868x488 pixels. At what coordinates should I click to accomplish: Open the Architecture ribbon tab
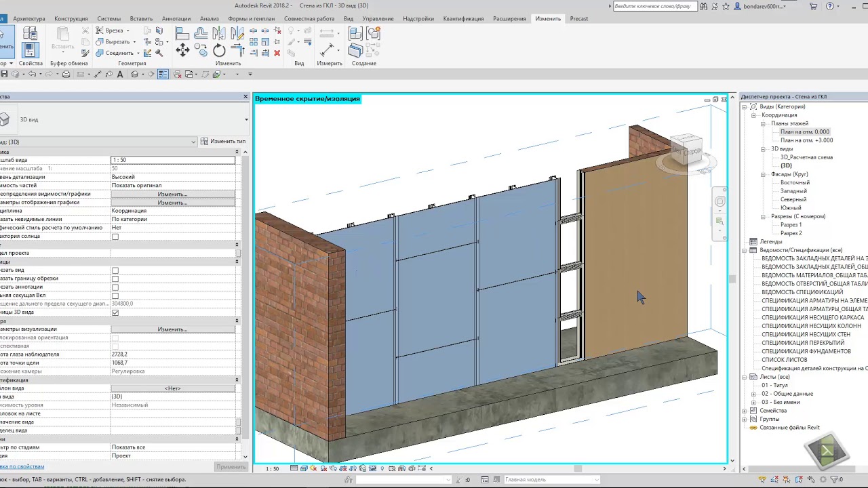coord(29,18)
